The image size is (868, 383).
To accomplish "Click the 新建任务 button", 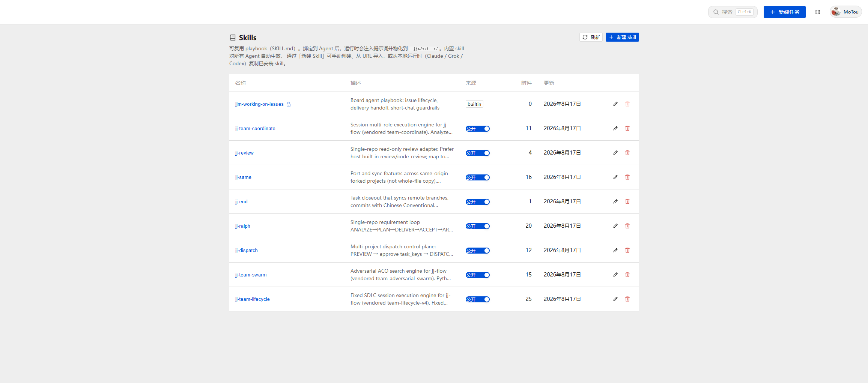I will click(785, 12).
